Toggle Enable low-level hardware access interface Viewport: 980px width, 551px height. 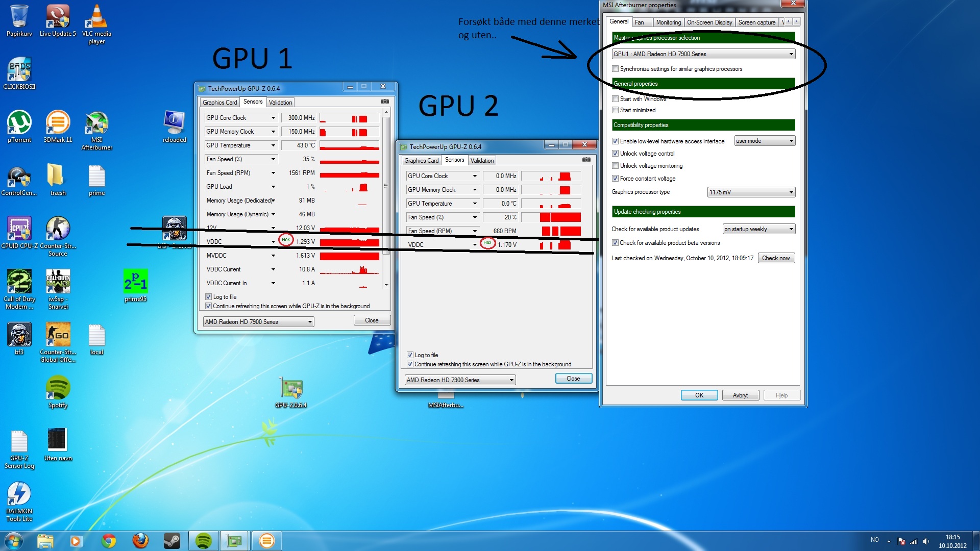pyautogui.click(x=615, y=141)
